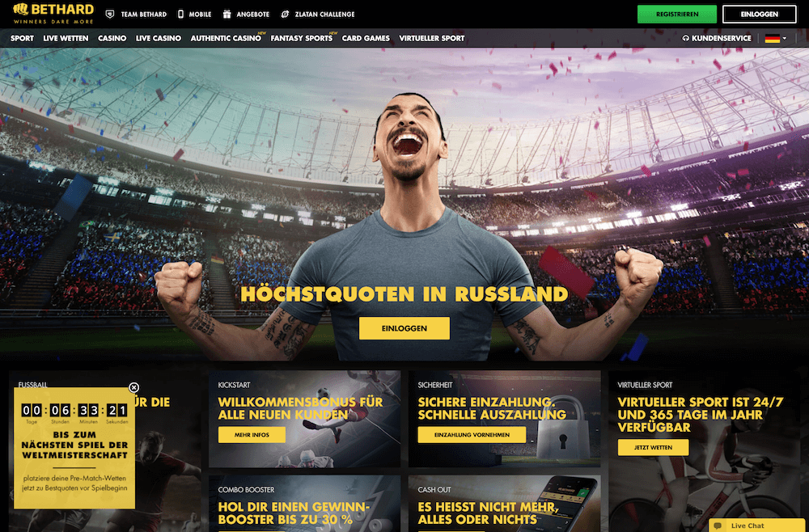Image resolution: width=809 pixels, height=532 pixels.
Task: Open the Cash Out promotion card
Action: (505, 504)
